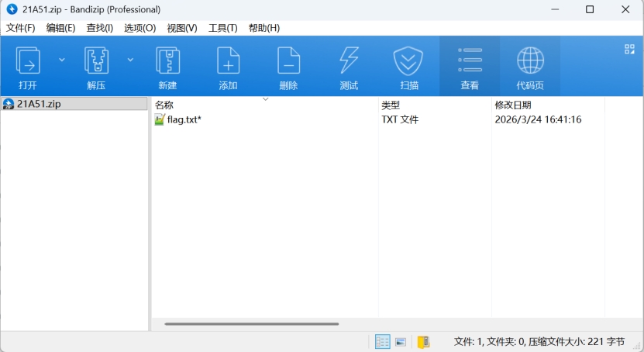Click the Scan (扫描) shield icon
This screenshot has height=352, width=644.
coord(408,60)
